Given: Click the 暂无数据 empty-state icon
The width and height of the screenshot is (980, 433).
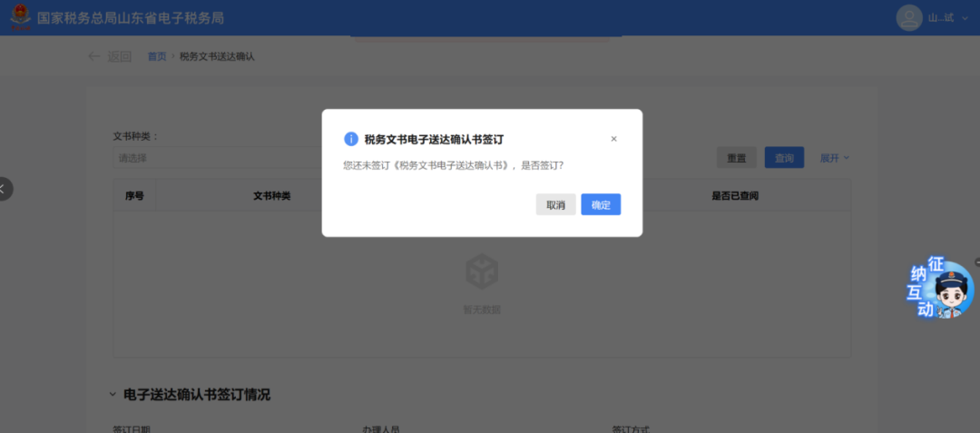Looking at the screenshot, I should coord(482,271).
